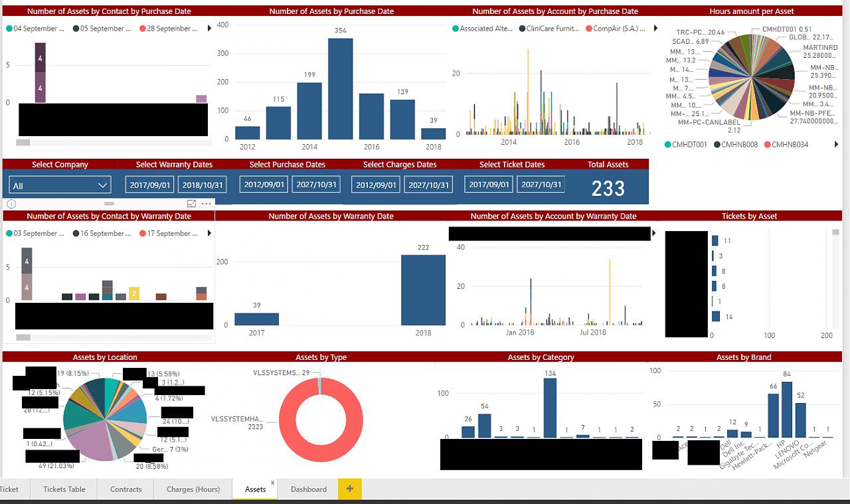
Task: Close the Assets page tab
Action: pos(272,483)
